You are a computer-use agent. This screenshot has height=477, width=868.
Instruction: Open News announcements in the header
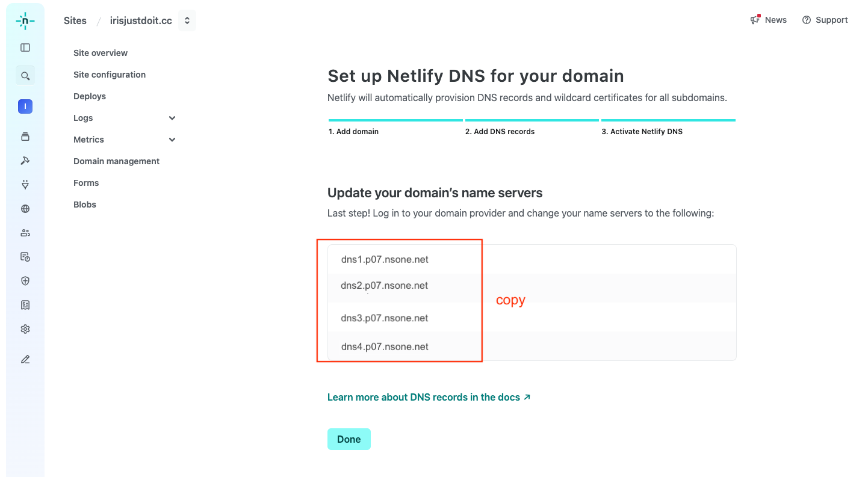(x=769, y=20)
